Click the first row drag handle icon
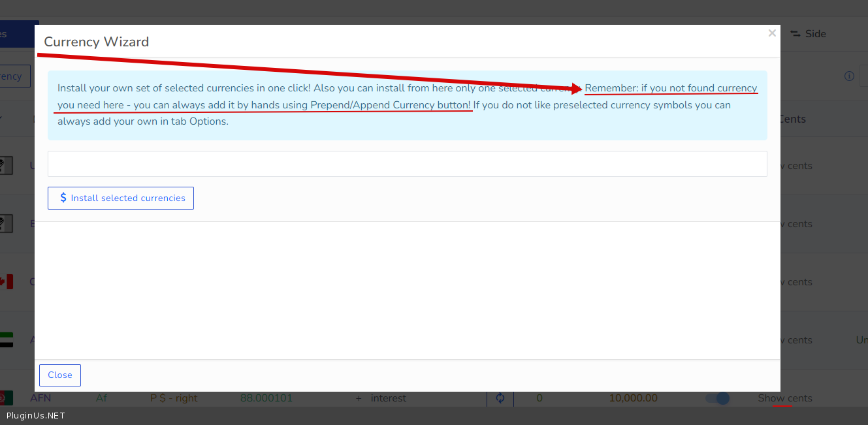868x425 pixels. tap(6, 166)
